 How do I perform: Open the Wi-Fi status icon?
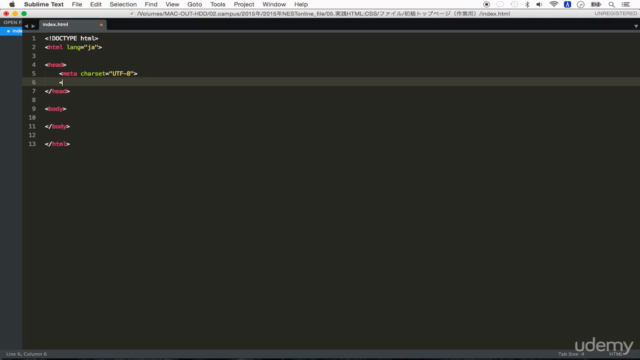pos(553,4)
